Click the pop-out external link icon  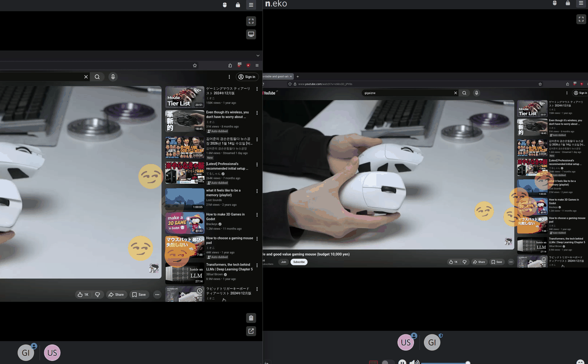click(251, 331)
